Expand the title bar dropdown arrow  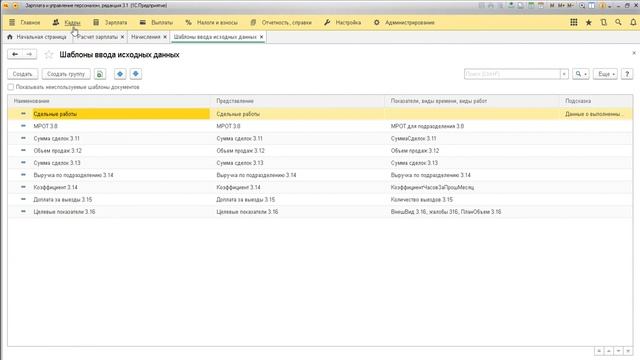[x=610, y=6]
